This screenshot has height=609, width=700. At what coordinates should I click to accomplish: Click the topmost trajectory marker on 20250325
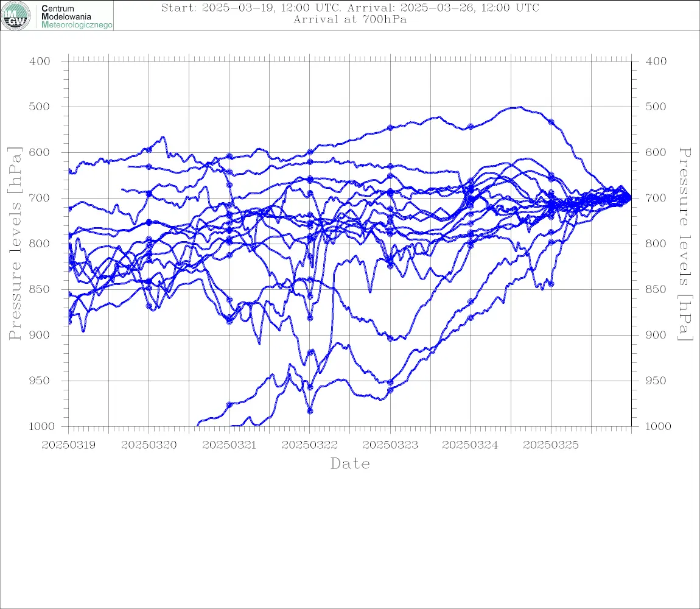(551, 122)
